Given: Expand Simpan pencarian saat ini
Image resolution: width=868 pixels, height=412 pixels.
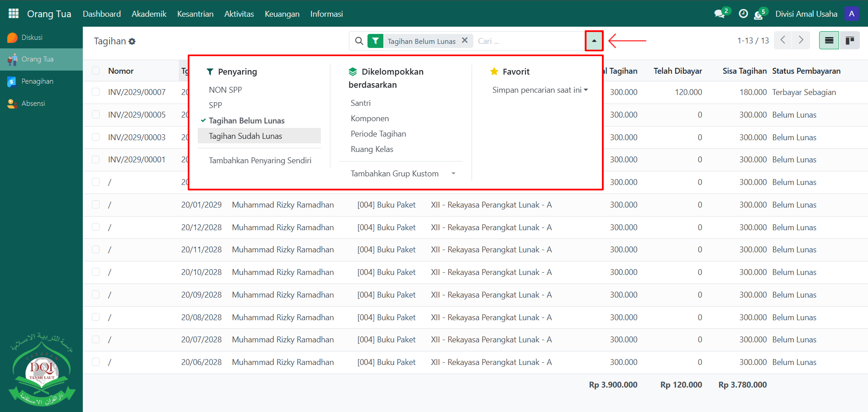Looking at the screenshot, I should coord(540,90).
